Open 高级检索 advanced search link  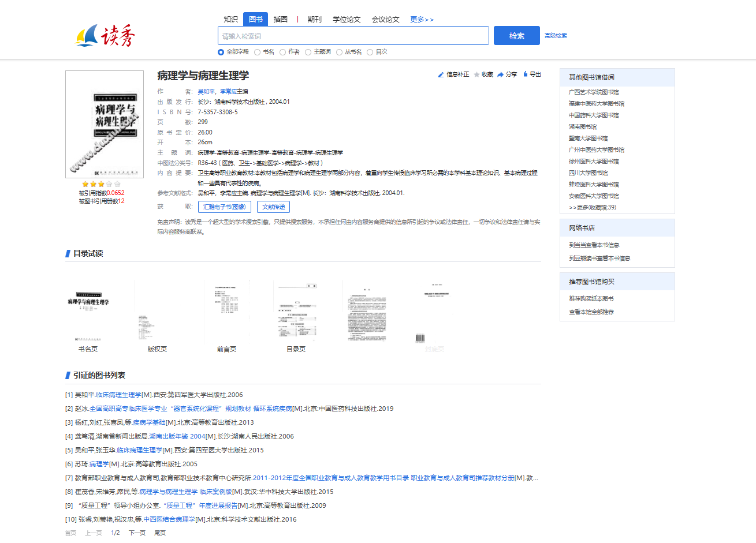[556, 36]
